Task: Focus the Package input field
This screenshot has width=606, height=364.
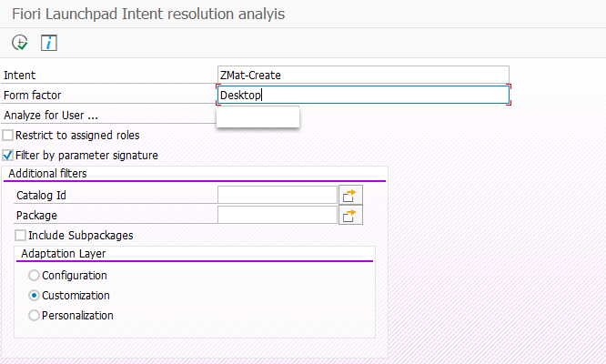Action: click(278, 216)
